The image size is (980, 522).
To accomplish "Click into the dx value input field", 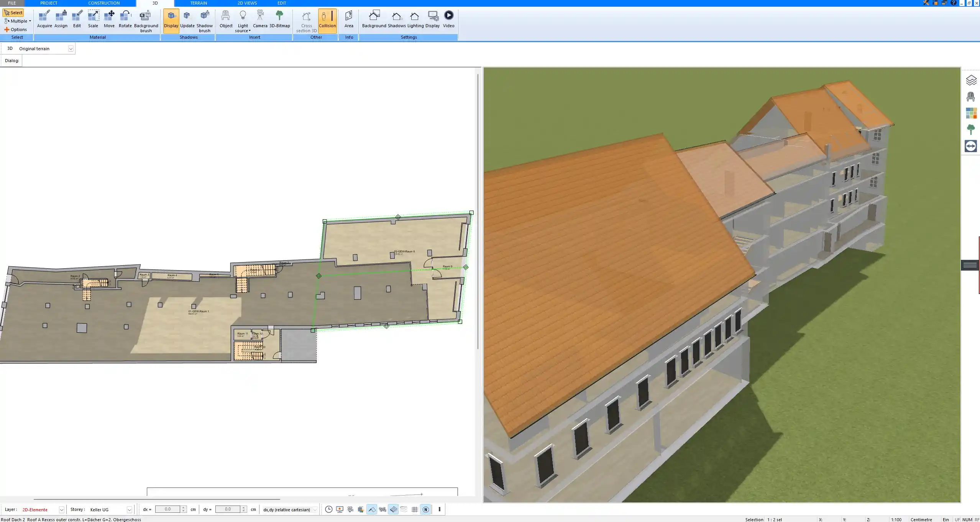I will (x=167, y=509).
